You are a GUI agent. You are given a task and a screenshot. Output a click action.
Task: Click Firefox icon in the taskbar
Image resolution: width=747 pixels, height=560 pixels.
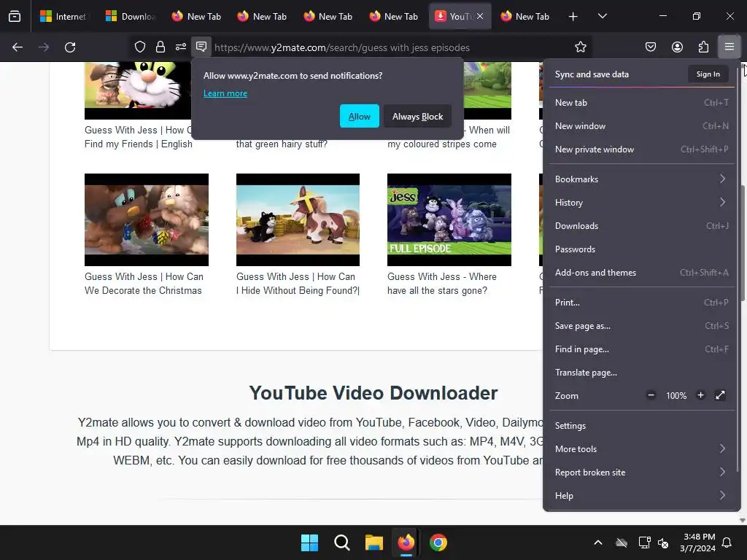(x=406, y=542)
